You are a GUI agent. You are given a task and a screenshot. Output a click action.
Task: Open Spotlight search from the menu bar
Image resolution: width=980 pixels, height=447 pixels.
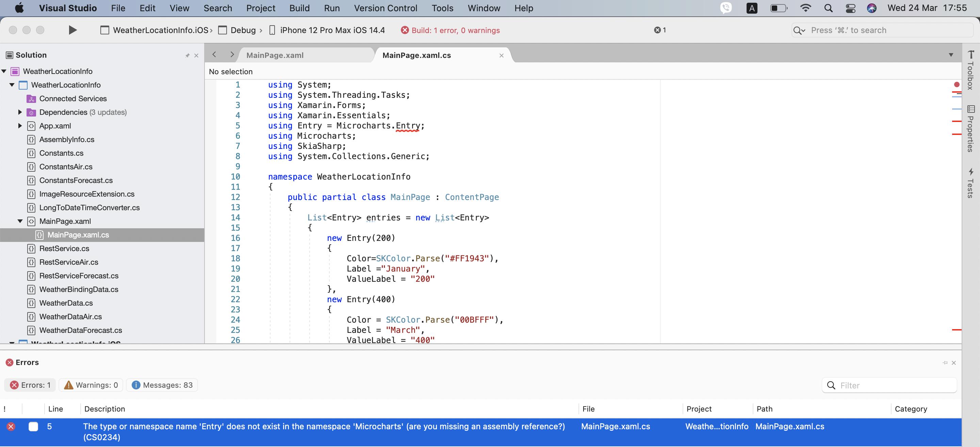click(x=828, y=8)
